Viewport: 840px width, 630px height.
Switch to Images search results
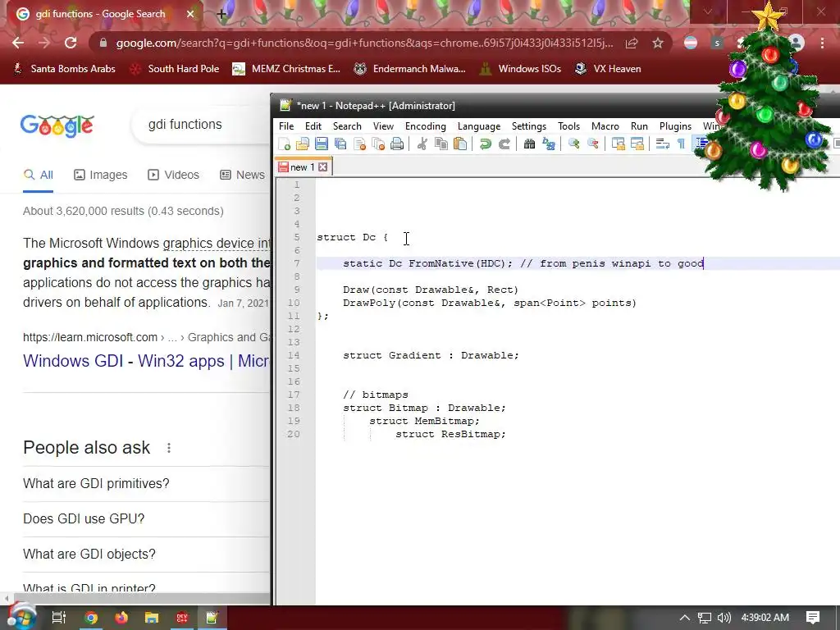click(101, 176)
